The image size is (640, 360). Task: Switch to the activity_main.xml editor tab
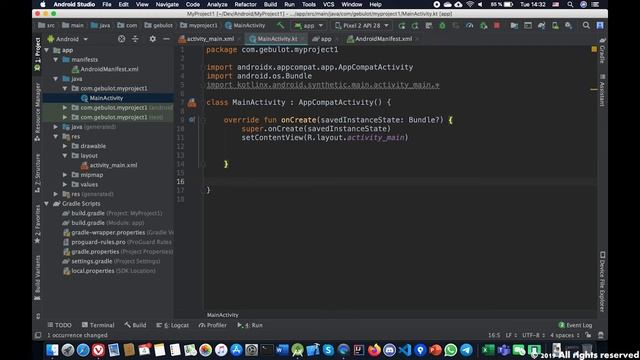coord(210,39)
